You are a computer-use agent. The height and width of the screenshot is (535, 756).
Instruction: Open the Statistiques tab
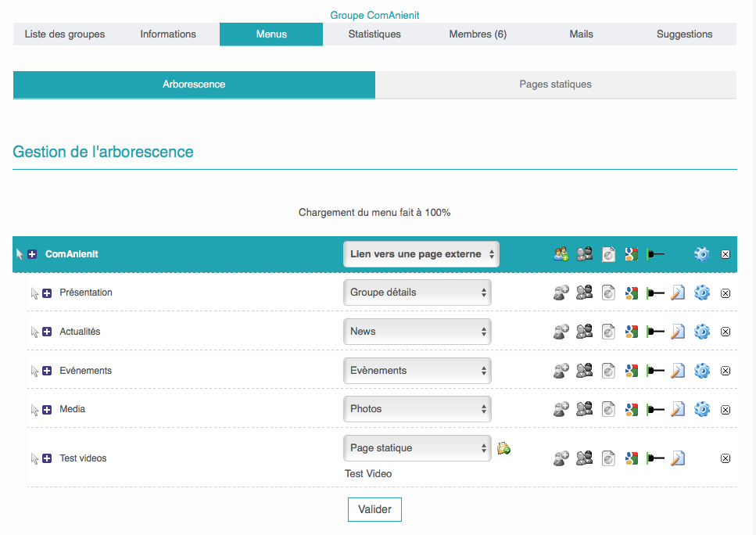click(x=374, y=34)
